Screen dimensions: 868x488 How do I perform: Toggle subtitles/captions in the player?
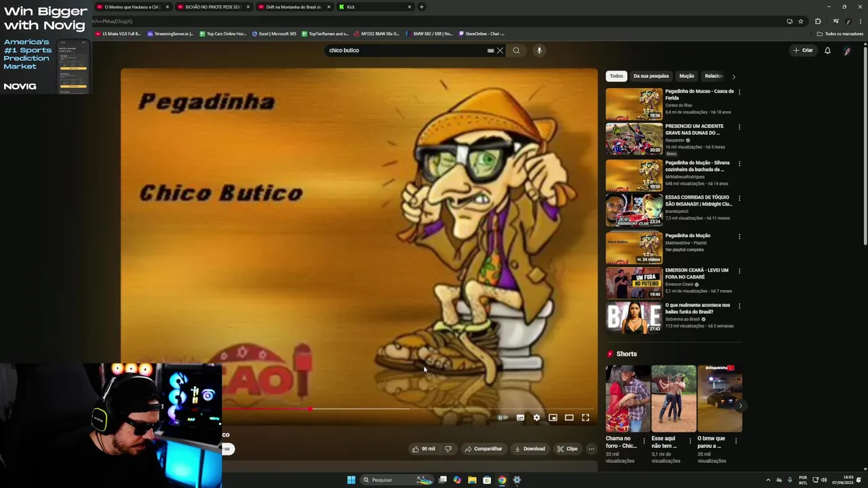[520, 418]
